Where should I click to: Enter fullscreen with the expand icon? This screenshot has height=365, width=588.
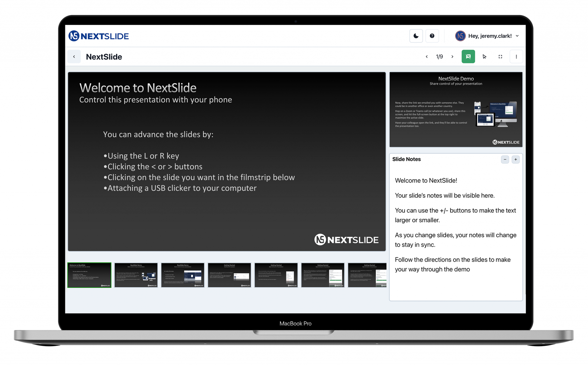[x=500, y=57]
